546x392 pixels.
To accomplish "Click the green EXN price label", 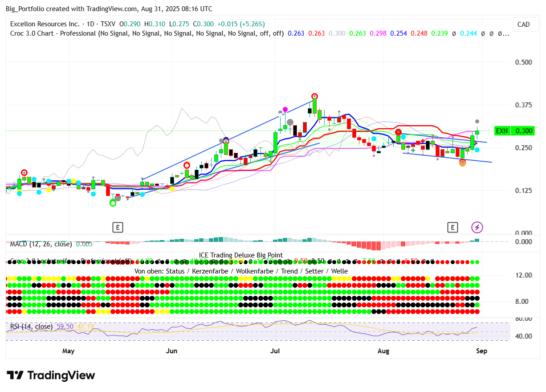I will [x=502, y=131].
